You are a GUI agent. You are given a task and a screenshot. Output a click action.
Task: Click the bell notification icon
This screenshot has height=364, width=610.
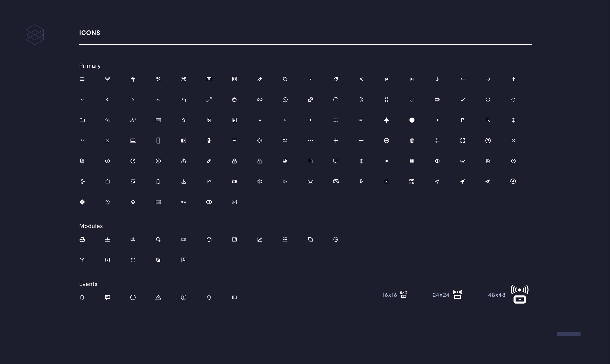pyautogui.click(x=82, y=297)
